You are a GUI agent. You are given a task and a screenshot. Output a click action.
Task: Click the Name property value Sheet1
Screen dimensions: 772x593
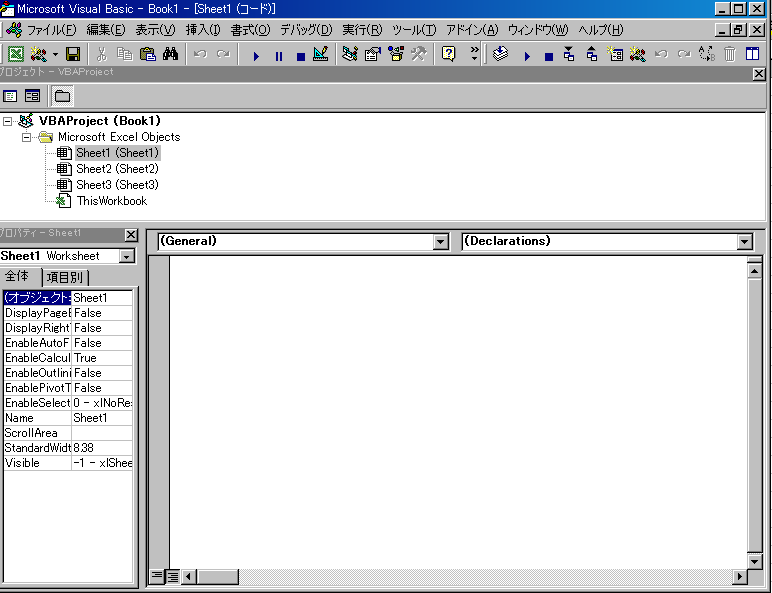tap(102, 418)
